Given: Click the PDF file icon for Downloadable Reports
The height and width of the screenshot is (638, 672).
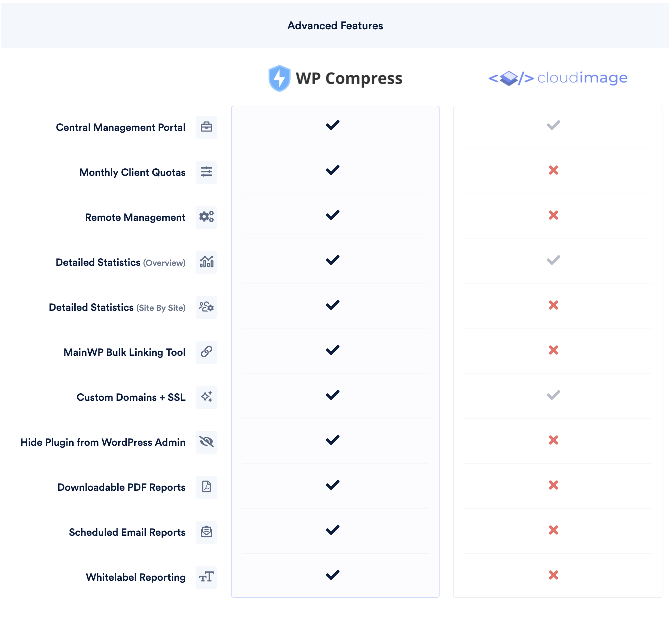Looking at the screenshot, I should click(206, 487).
